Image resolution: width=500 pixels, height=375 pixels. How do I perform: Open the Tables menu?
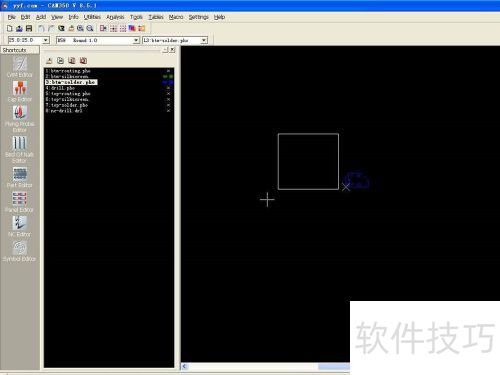point(156,17)
